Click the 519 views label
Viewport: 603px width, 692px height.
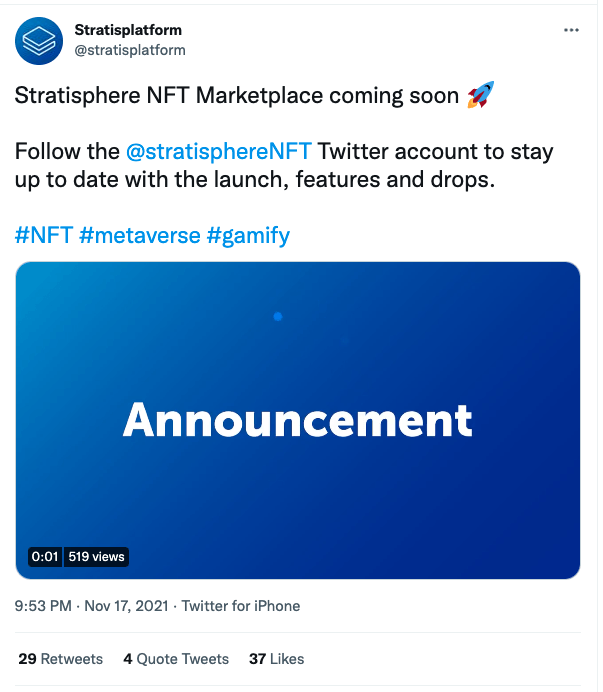[97, 557]
